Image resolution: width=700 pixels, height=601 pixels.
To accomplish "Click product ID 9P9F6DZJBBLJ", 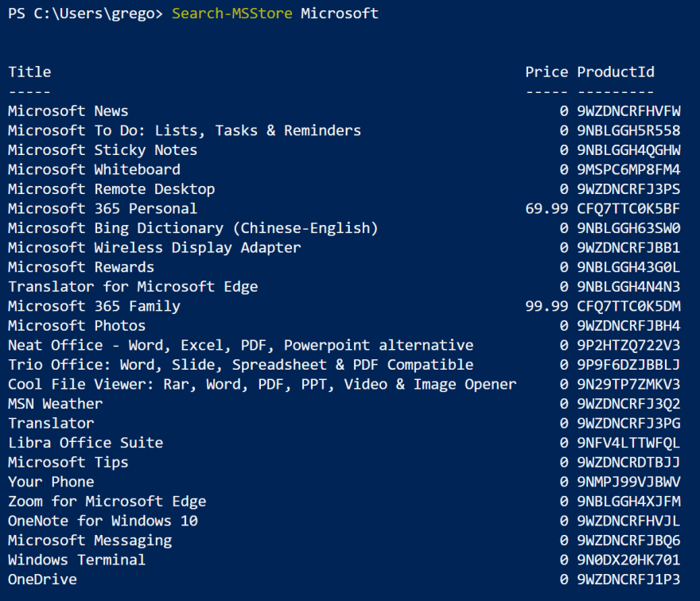I will pos(629,365).
